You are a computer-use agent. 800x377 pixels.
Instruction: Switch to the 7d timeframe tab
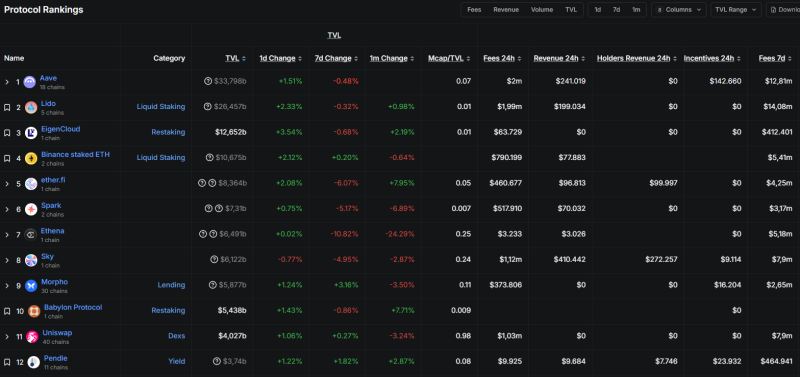coord(616,10)
